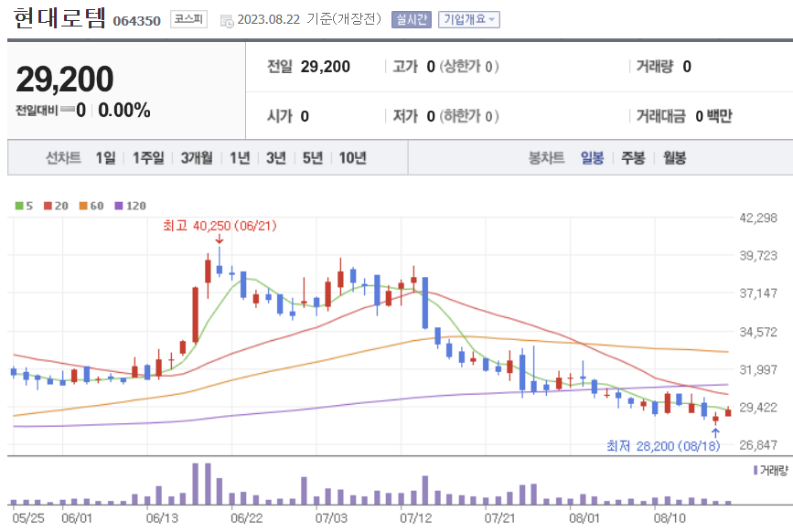Click the stock code 064350
The image size is (793, 532).
(136, 21)
